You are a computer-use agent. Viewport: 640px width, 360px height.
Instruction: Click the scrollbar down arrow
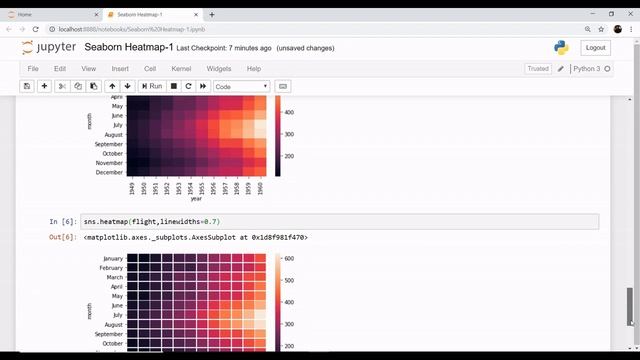click(630, 349)
